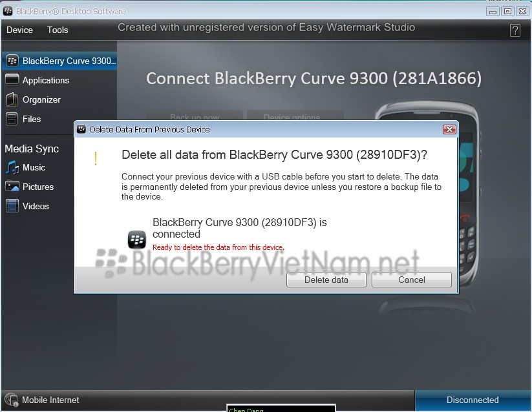The width and height of the screenshot is (532, 412).
Task: Click 'Connect BlackBerry Curve 9300 (281A1866)' title
Action: tap(314, 78)
